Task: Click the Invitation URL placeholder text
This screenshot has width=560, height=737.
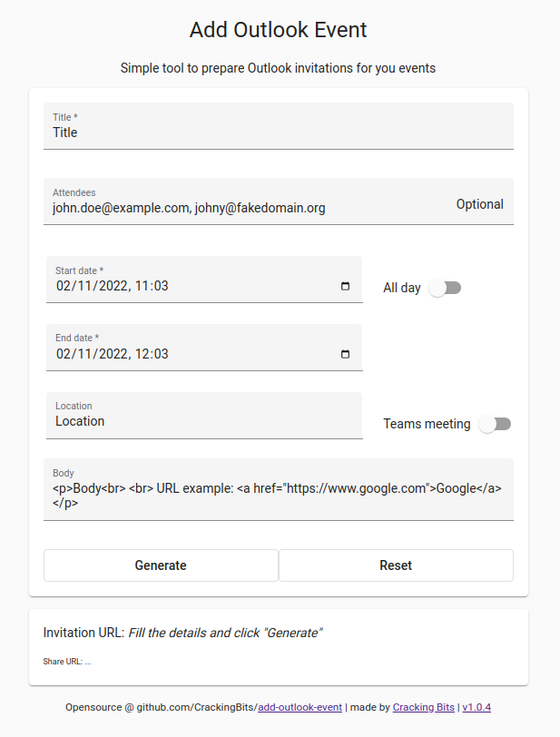Action: tap(225, 634)
